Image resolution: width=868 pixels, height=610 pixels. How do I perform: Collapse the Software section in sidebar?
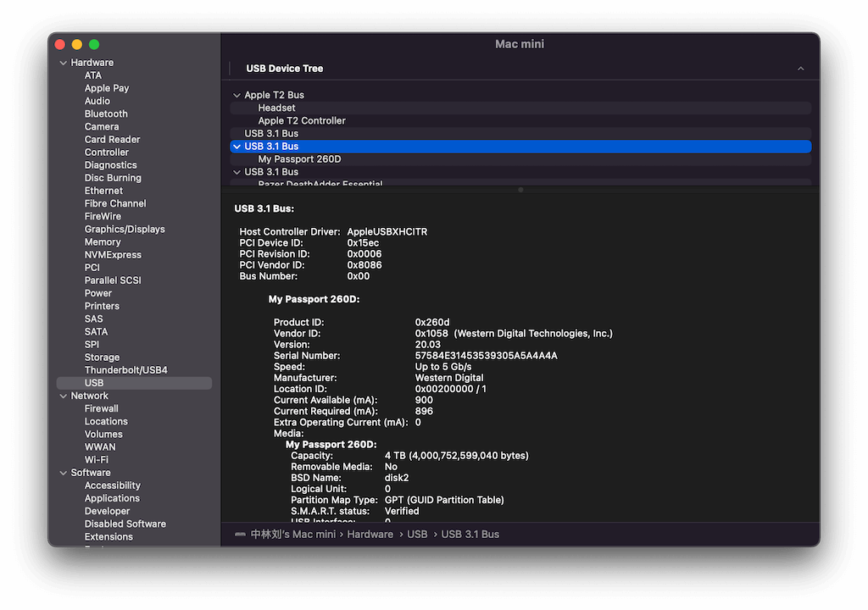[63, 473]
